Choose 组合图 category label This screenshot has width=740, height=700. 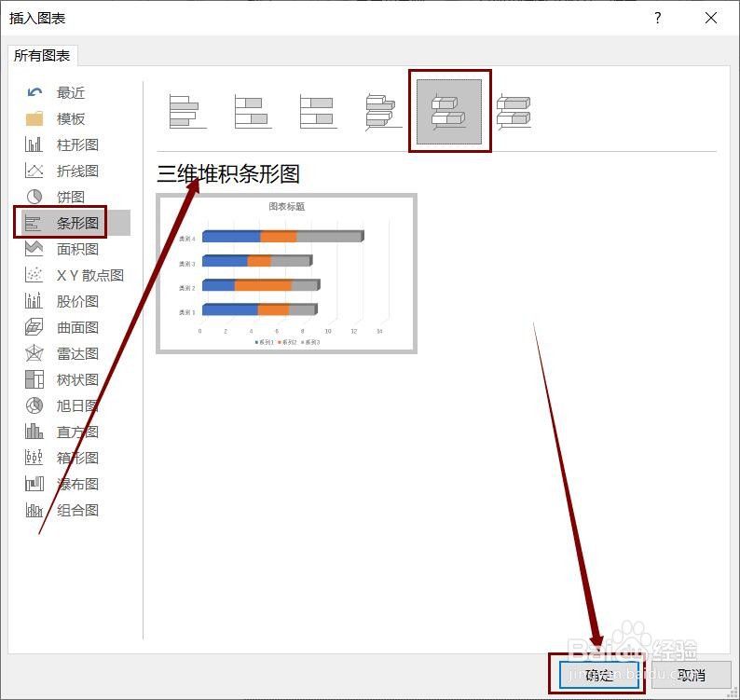78,510
